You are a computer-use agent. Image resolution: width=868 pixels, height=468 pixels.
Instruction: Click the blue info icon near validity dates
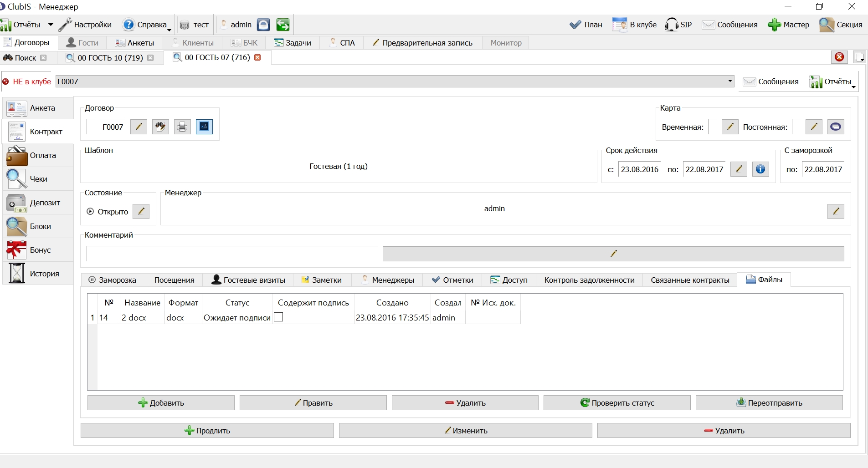coord(760,169)
